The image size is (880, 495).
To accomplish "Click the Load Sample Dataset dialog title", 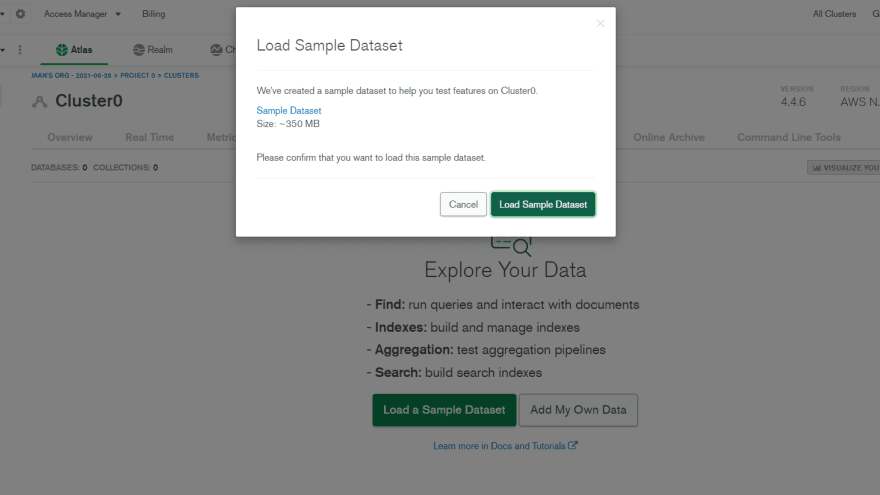I will pos(329,45).
